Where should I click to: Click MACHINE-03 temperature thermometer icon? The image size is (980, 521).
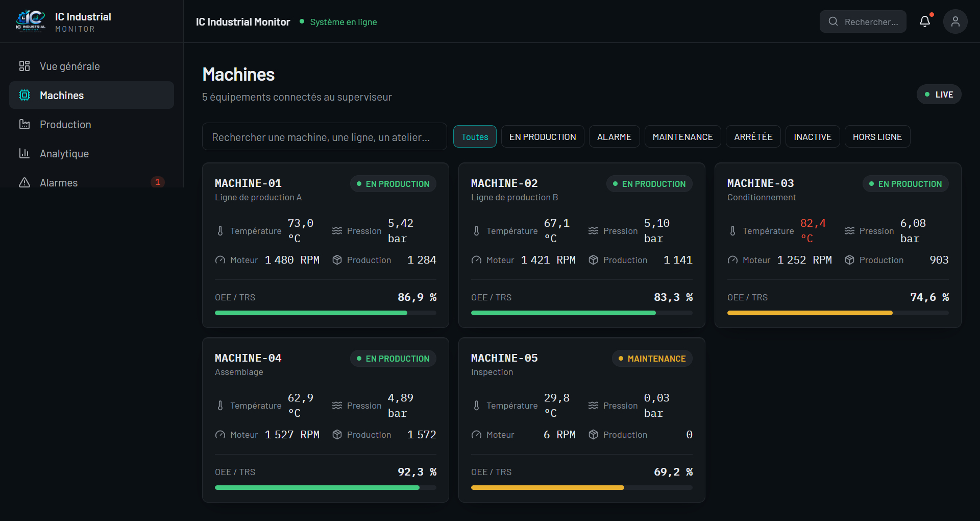732,231
